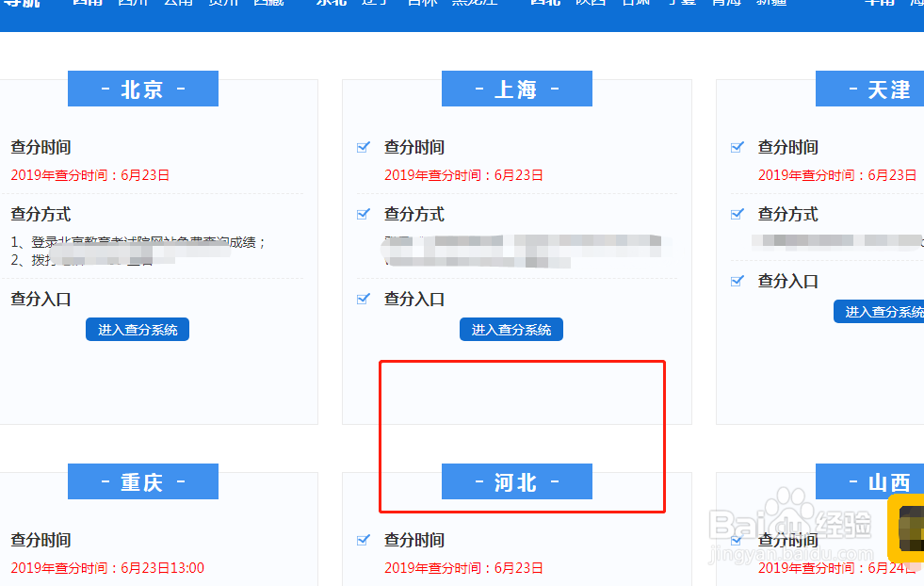Select the 河北 region header
This screenshot has width=924, height=586.
[x=517, y=481]
